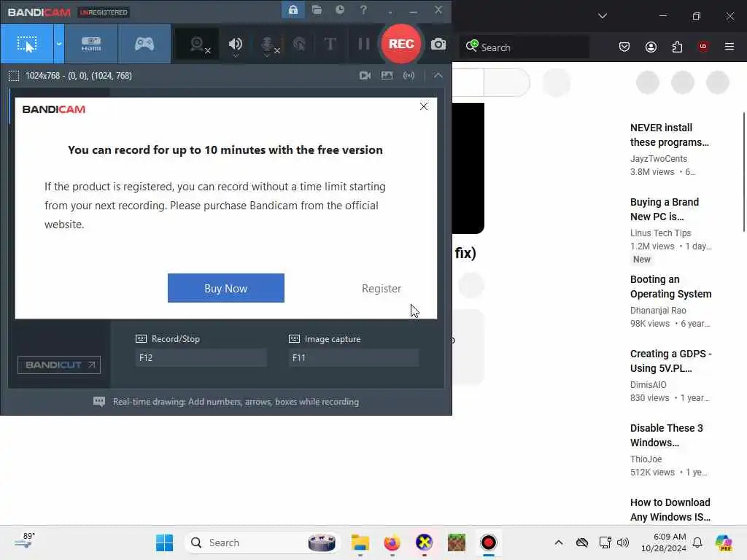This screenshot has height=560, width=747.
Task: Open the taskbar volume speaker icon
Action: [x=623, y=542]
